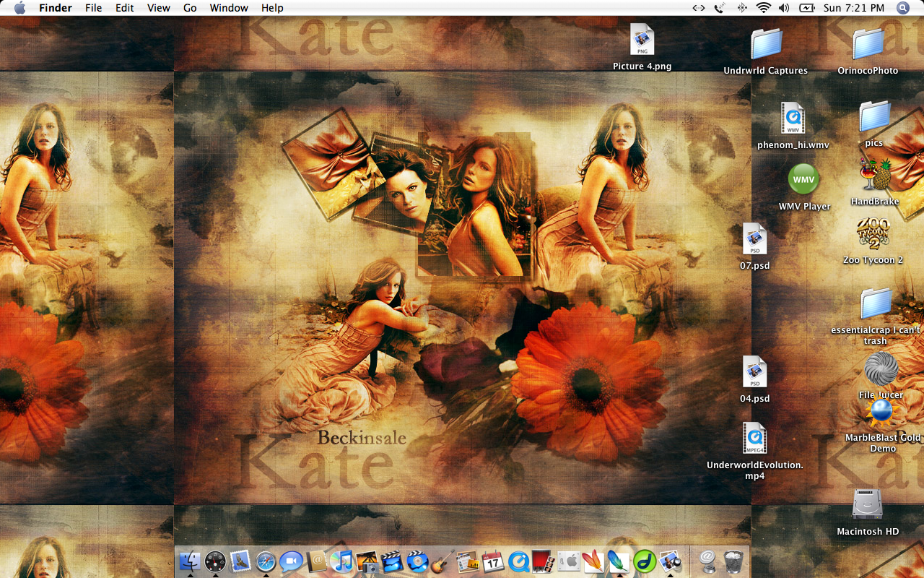Viewport: 924px width, 578px height.
Task: Select the pics folder on the desktop
Action: pyautogui.click(x=874, y=118)
